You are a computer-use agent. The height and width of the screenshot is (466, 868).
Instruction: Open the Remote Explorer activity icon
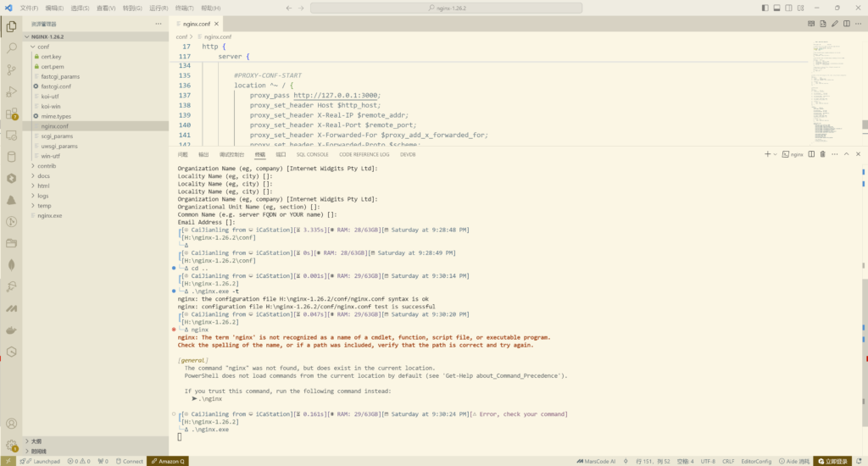pyautogui.click(x=11, y=135)
